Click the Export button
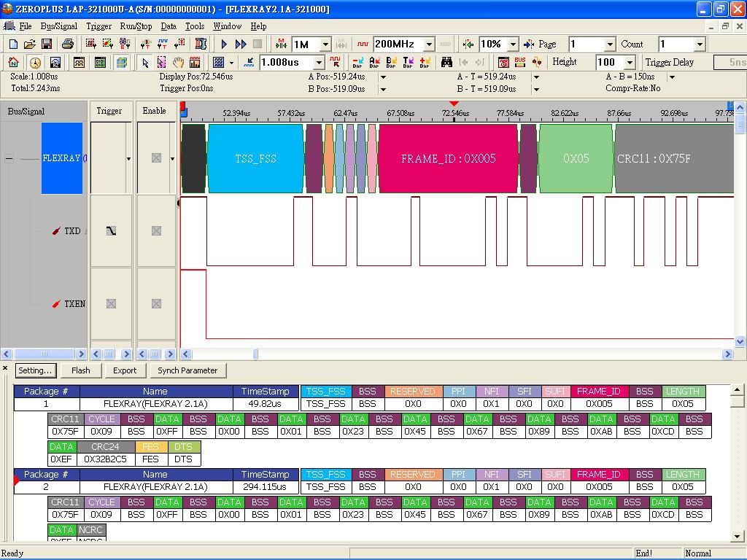The width and height of the screenshot is (747, 560). pos(125,370)
